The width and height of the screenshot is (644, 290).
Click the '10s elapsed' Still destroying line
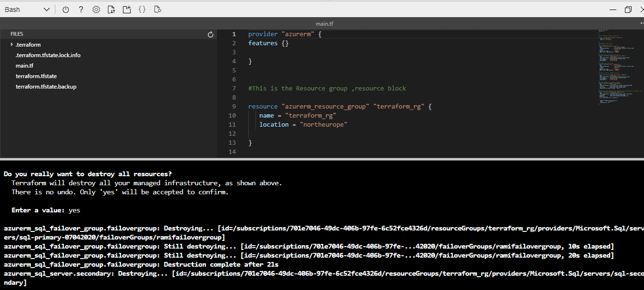pyautogui.click(x=308, y=246)
